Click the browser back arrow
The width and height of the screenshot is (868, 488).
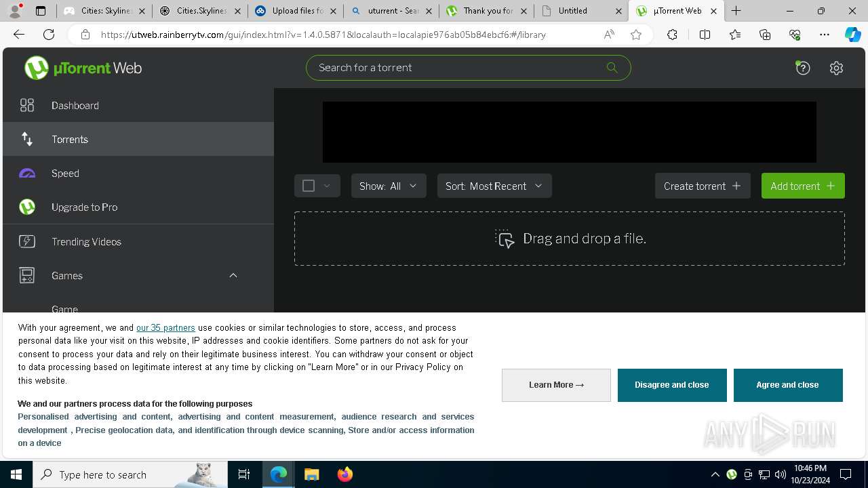point(19,35)
